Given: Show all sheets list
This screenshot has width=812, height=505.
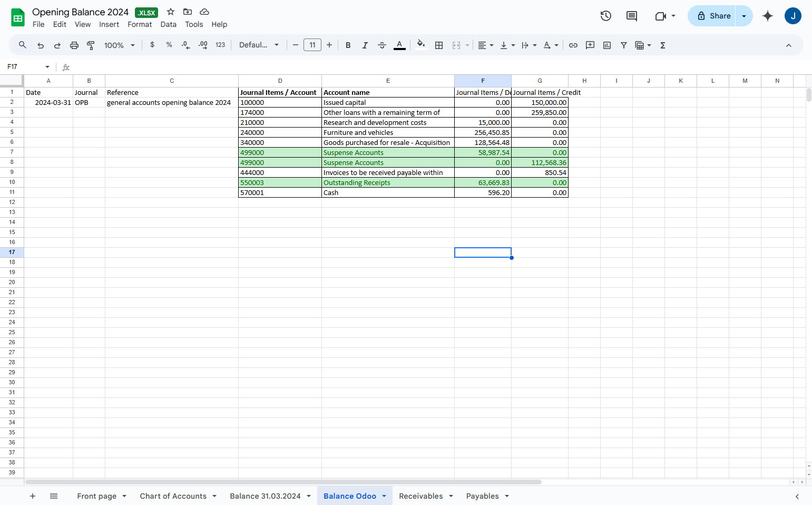Looking at the screenshot, I should 54,496.
